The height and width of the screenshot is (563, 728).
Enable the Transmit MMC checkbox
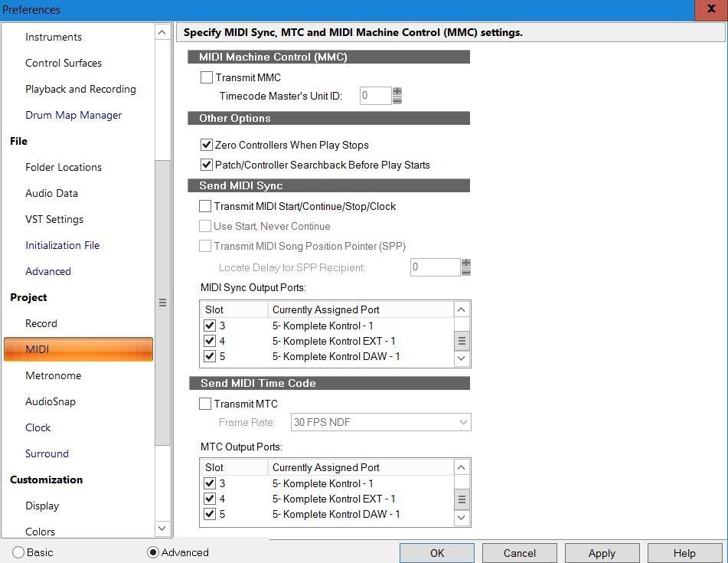pyautogui.click(x=207, y=77)
